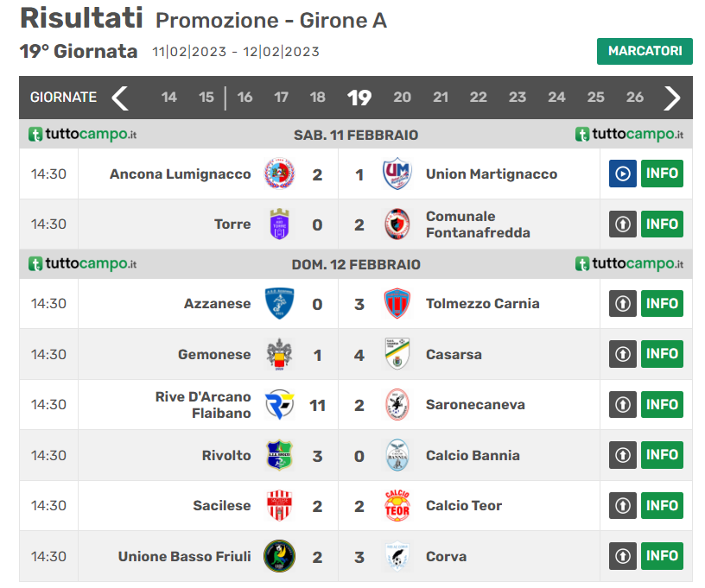
Task: Click upload icon for Torre match
Action: click(x=622, y=224)
